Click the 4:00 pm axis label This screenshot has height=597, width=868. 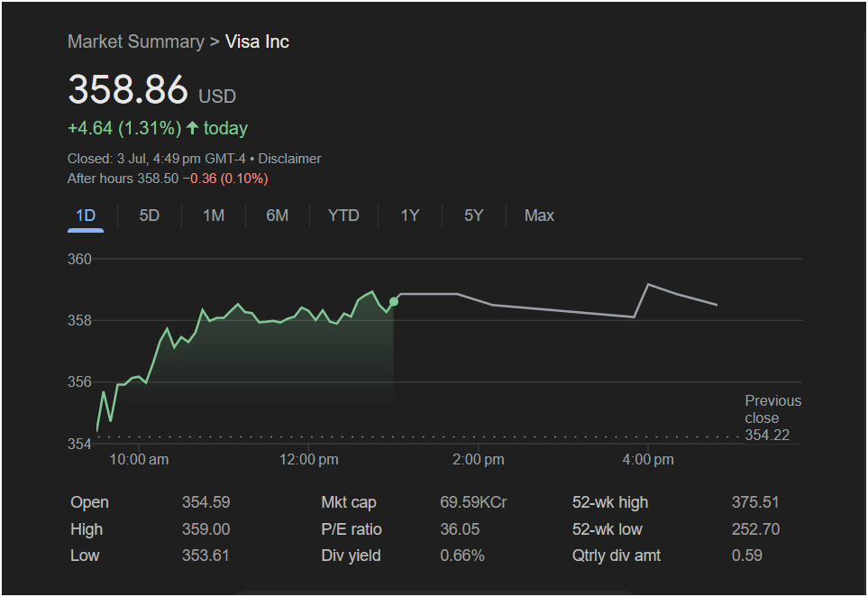pyautogui.click(x=648, y=460)
